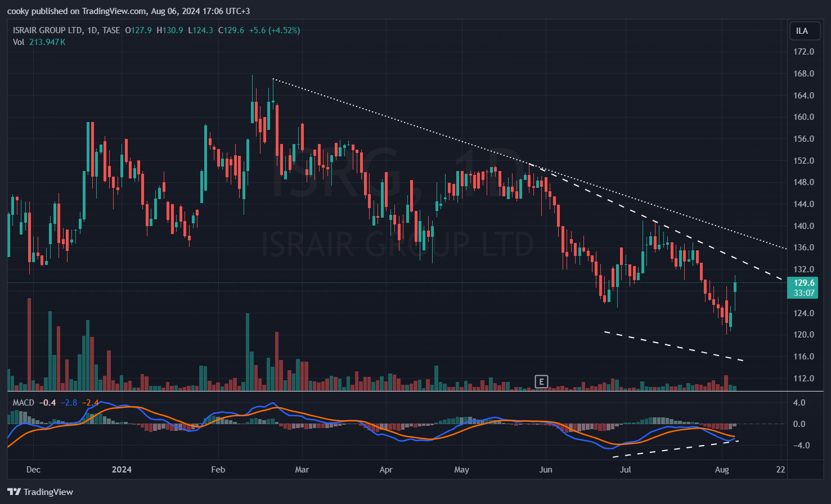
Task: Click the 33:07 bar countdown timer
Action: [x=804, y=293]
